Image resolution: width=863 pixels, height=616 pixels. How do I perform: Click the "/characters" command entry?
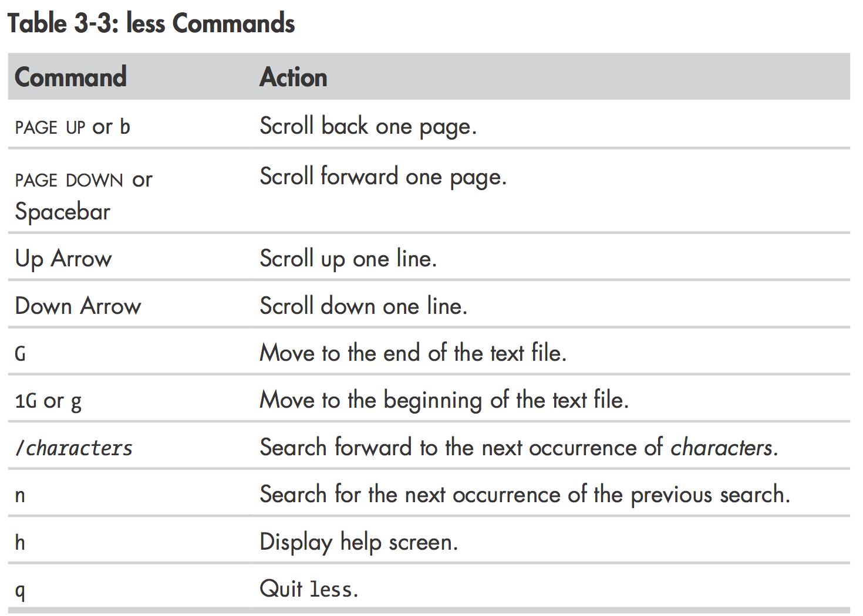74,448
